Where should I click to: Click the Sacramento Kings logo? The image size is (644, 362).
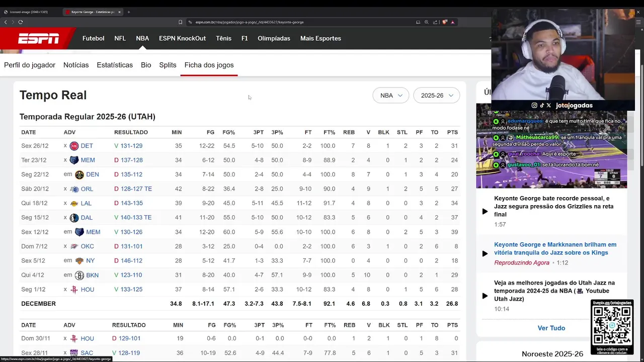point(74,353)
